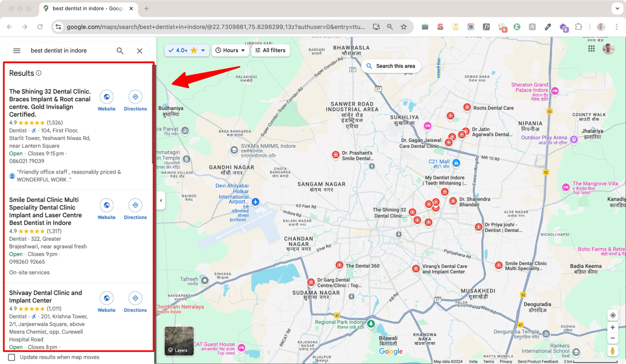Show your location on the map
Image resolution: width=626 pixels, height=364 pixels.
613,315
